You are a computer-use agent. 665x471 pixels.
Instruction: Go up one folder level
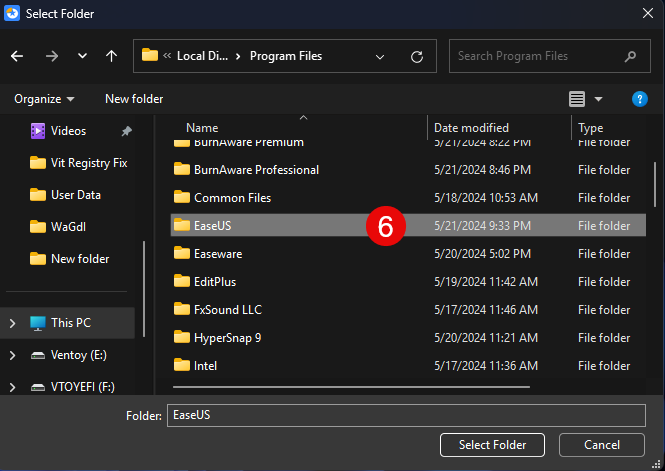pos(112,56)
